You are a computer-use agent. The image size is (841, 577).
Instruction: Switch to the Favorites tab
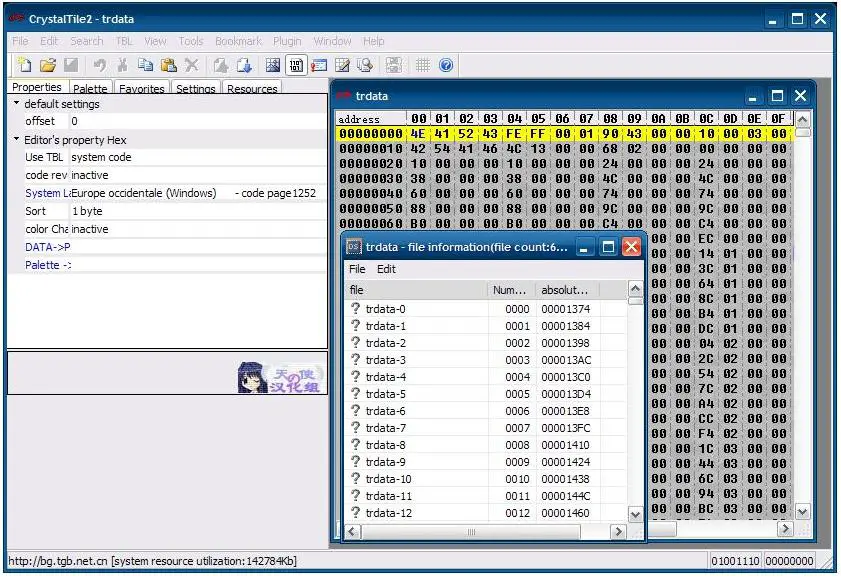tap(142, 88)
